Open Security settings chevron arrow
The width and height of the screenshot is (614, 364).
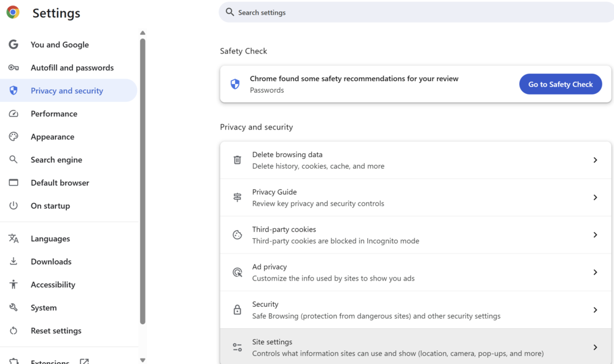click(595, 309)
